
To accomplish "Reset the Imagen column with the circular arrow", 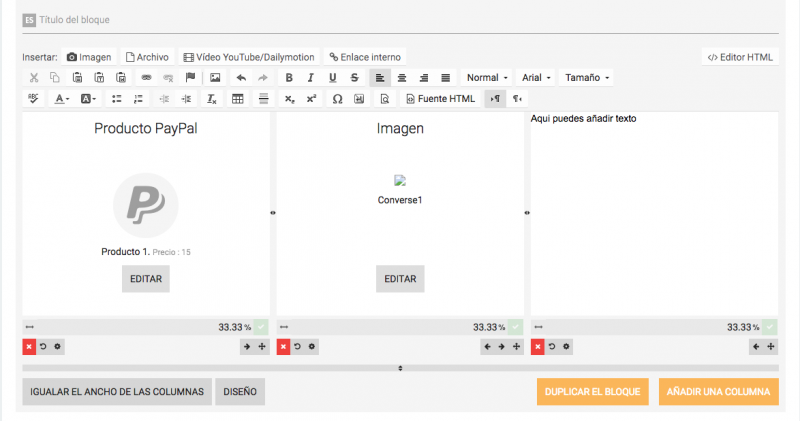I will (x=297, y=346).
